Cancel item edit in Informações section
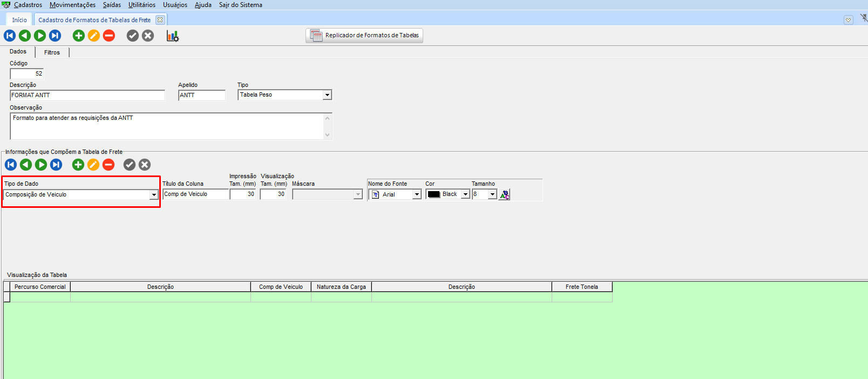868x379 pixels. [145, 165]
